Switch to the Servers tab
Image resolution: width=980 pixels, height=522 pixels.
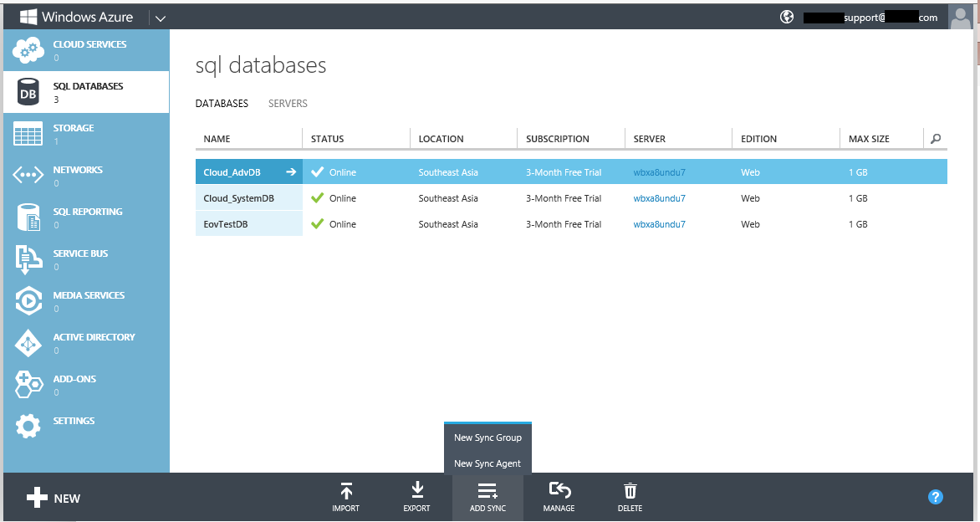pyautogui.click(x=287, y=103)
